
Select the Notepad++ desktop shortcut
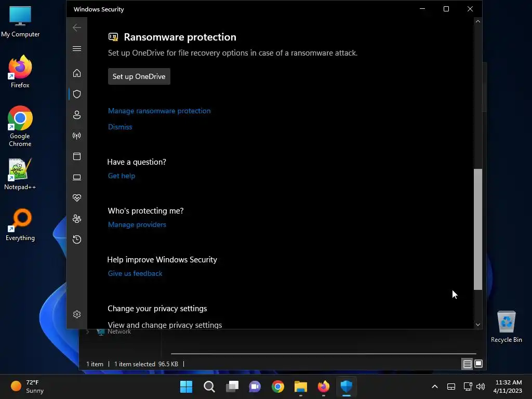[20, 174]
